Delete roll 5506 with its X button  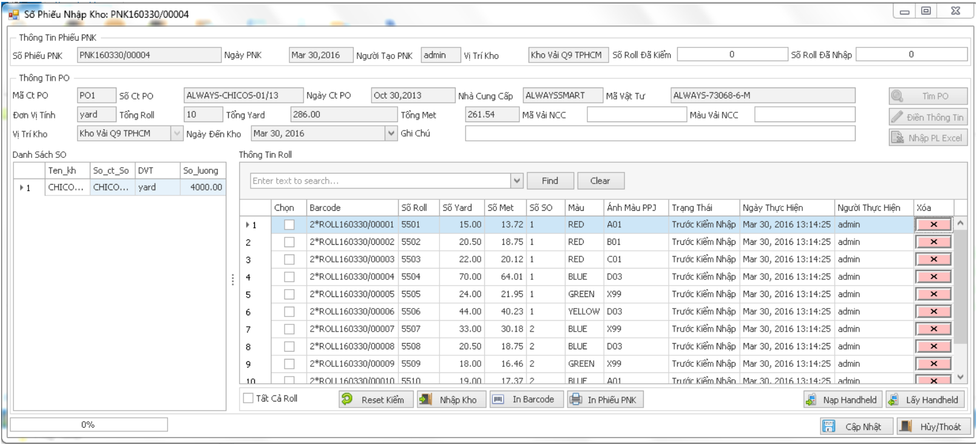click(x=933, y=312)
